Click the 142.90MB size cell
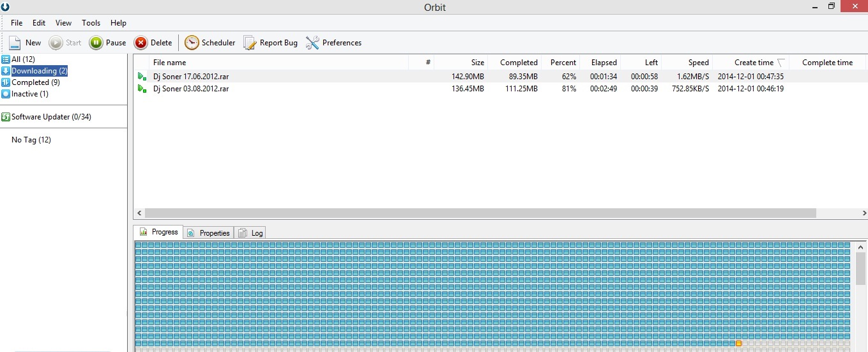 468,77
